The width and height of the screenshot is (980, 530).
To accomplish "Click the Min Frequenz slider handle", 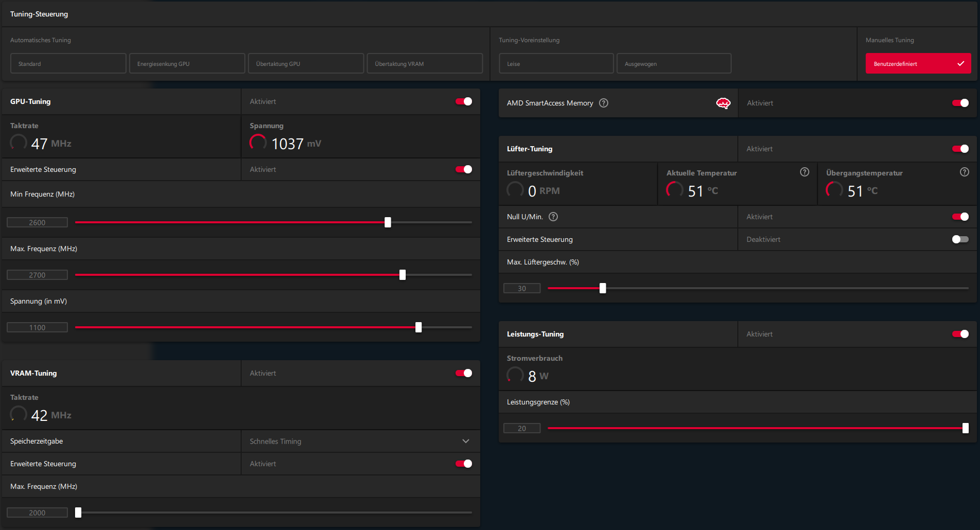I will coord(388,222).
